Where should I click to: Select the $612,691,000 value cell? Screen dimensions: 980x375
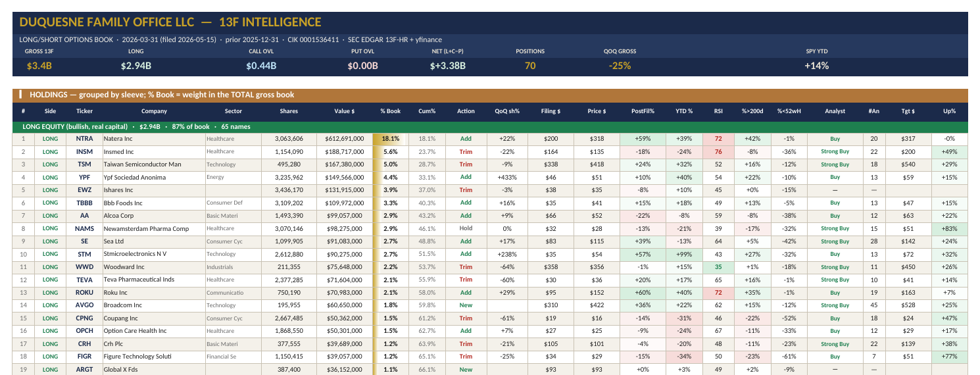click(345, 139)
